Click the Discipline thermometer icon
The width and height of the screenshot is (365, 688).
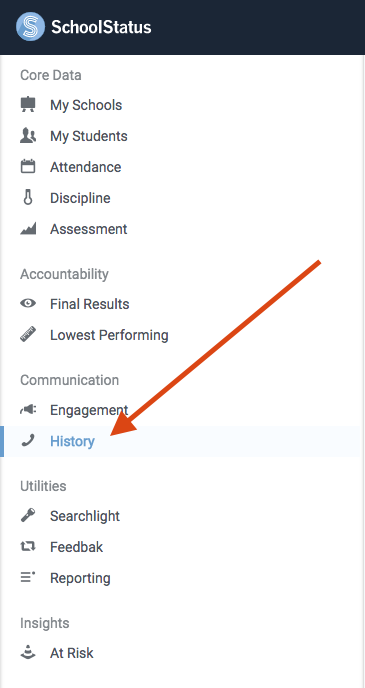click(x=28, y=198)
